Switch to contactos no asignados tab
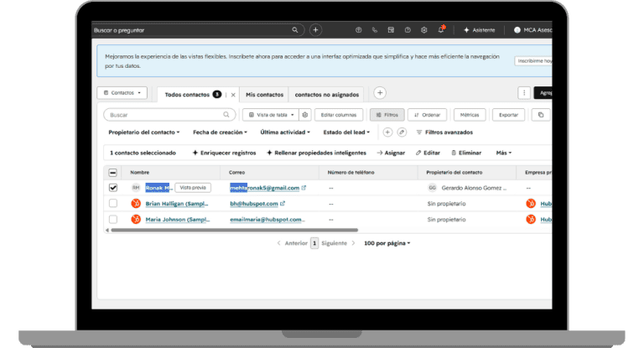644x348 pixels. 326,95
